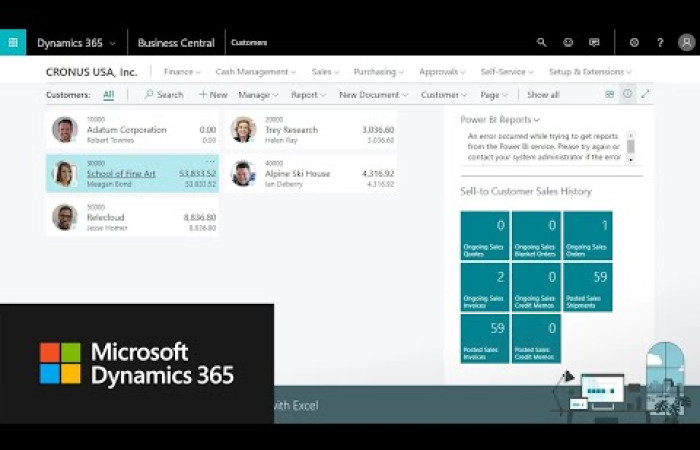Screen dimensions: 700x450
Task: Open the Cash Management menu
Action: pyautogui.click(x=255, y=72)
